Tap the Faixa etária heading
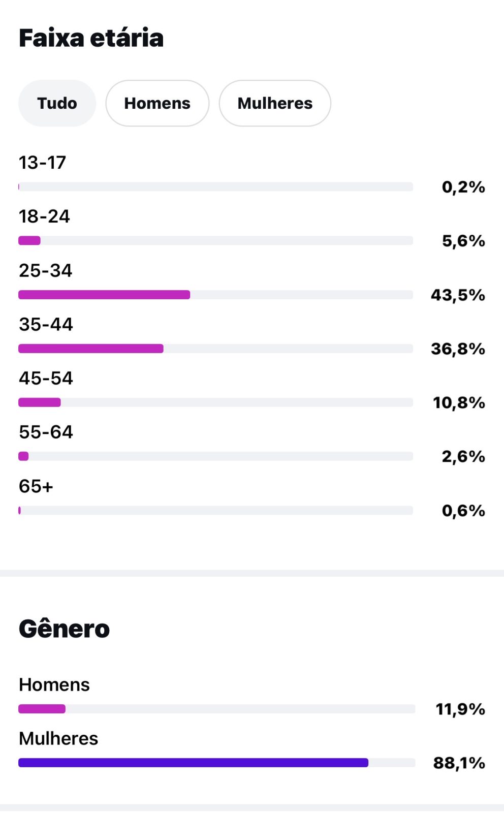 pyautogui.click(x=91, y=38)
